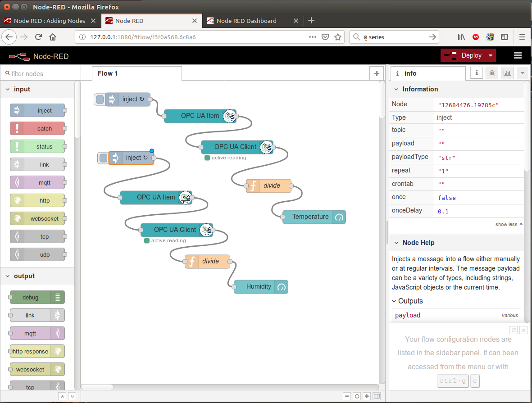Select the catch node in palette
The height and width of the screenshot is (403, 532).
pos(37,129)
